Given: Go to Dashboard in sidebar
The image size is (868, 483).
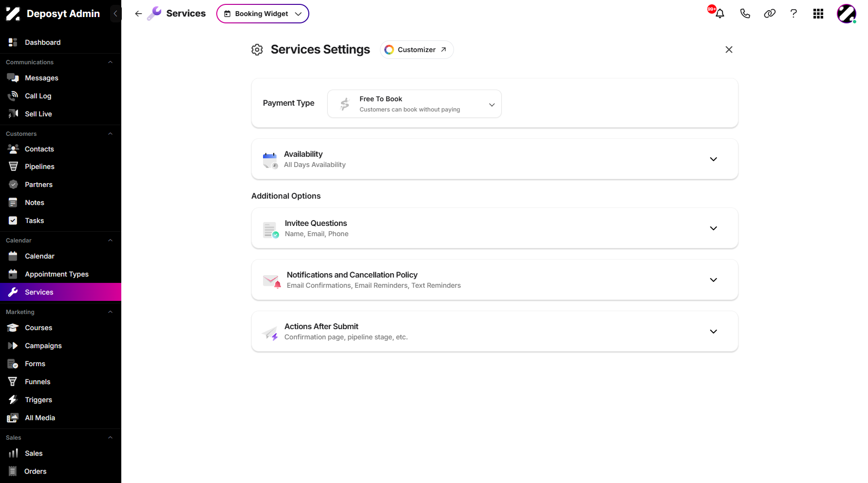Looking at the screenshot, I should [60, 42].
